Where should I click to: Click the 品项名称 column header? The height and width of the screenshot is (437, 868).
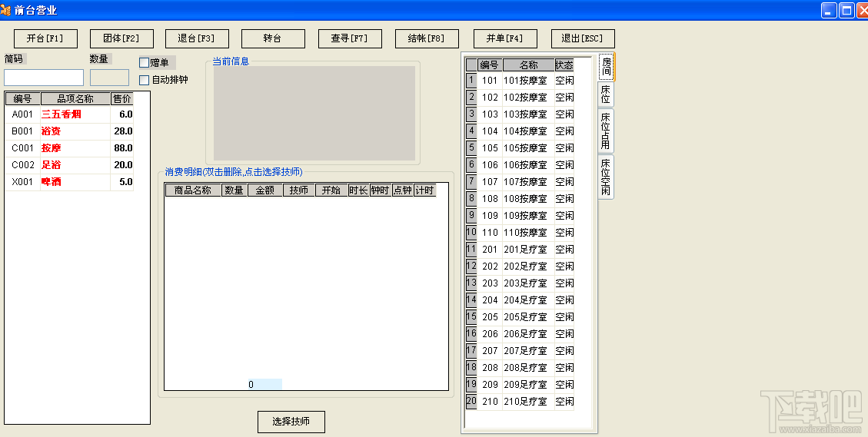click(x=75, y=99)
